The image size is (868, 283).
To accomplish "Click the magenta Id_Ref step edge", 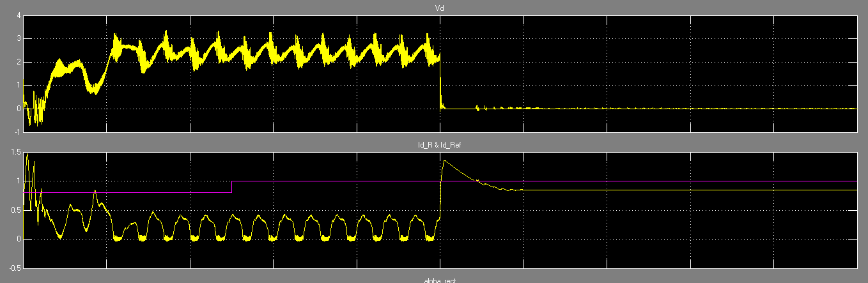I will [231, 187].
